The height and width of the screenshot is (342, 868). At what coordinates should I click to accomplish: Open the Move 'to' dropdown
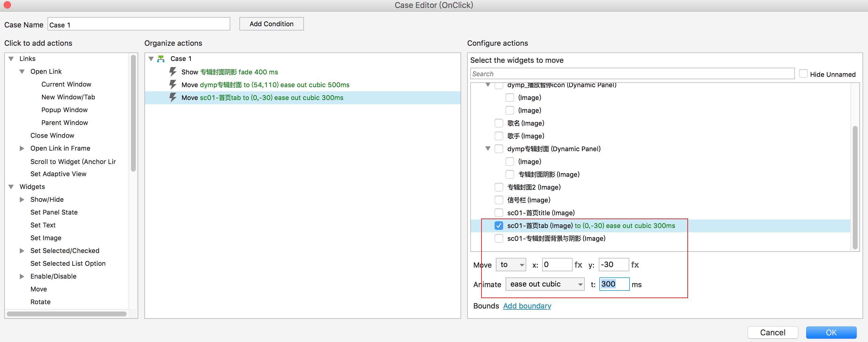coord(511,265)
